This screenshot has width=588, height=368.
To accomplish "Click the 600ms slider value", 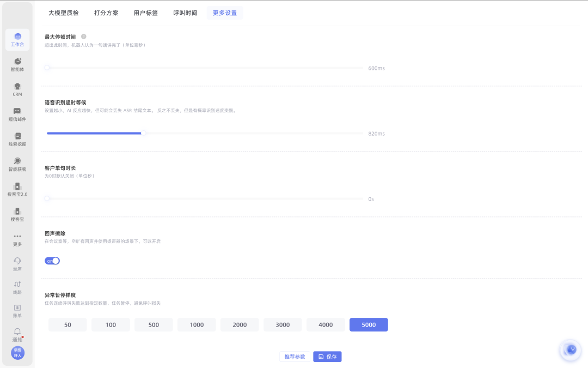I will pos(376,68).
